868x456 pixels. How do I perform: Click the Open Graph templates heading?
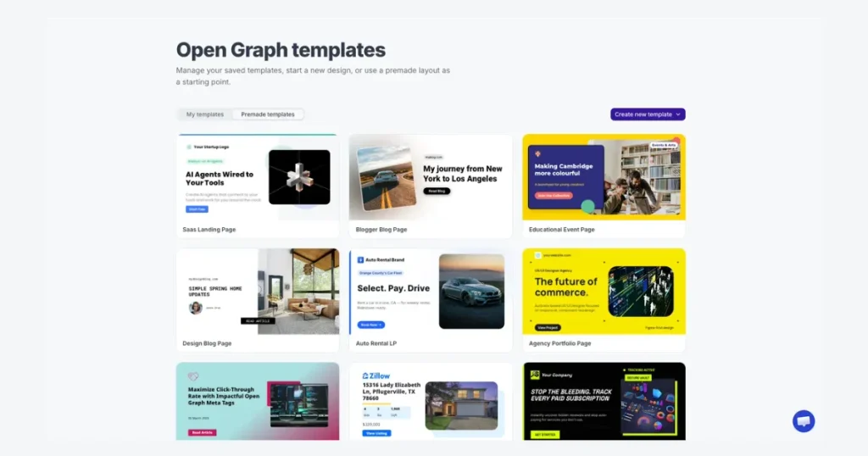(281, 50)
